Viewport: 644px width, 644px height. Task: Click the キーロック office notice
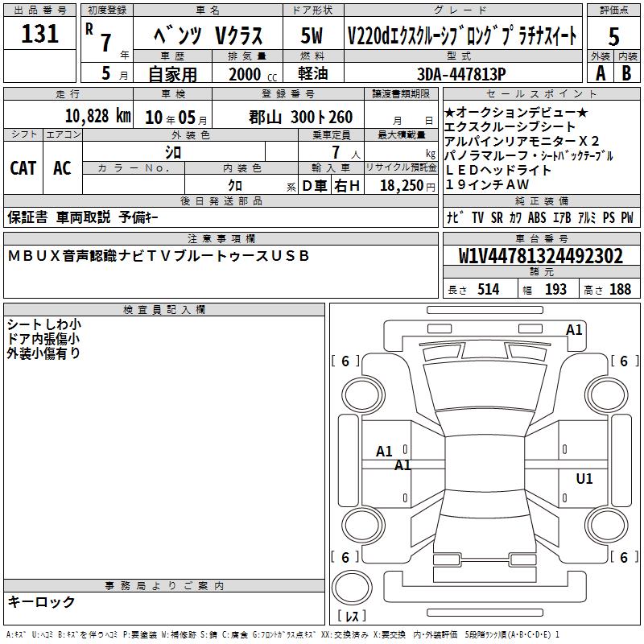pos(41,601)
